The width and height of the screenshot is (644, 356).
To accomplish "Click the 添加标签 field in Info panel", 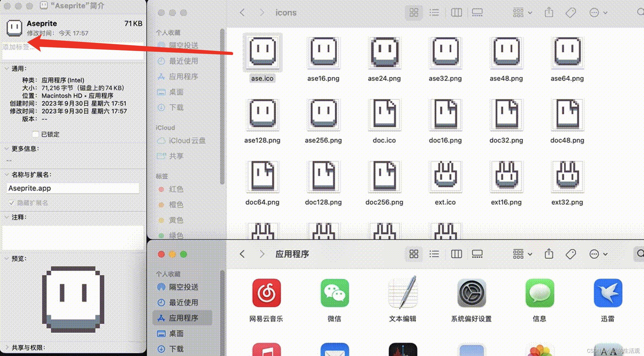I will [x=73, y=50].
